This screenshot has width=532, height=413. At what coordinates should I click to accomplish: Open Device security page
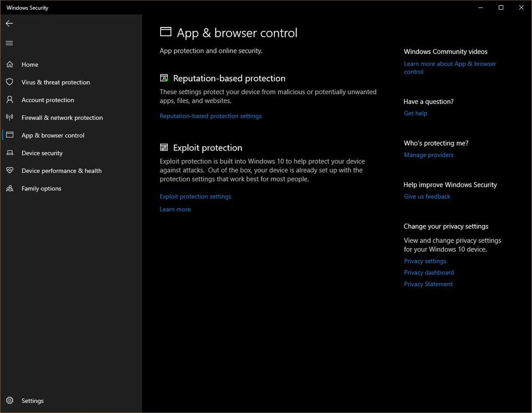(x=71, y=153)
